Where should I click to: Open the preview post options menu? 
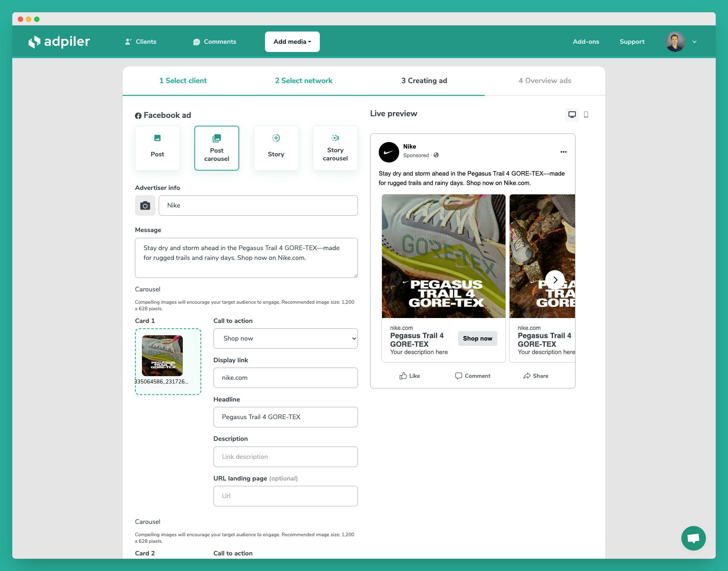(x=564, y=152)
